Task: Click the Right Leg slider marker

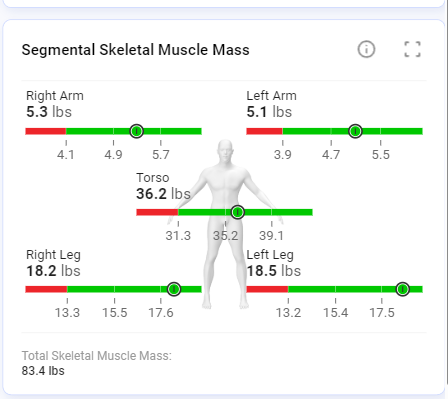Action: point(174,289)
